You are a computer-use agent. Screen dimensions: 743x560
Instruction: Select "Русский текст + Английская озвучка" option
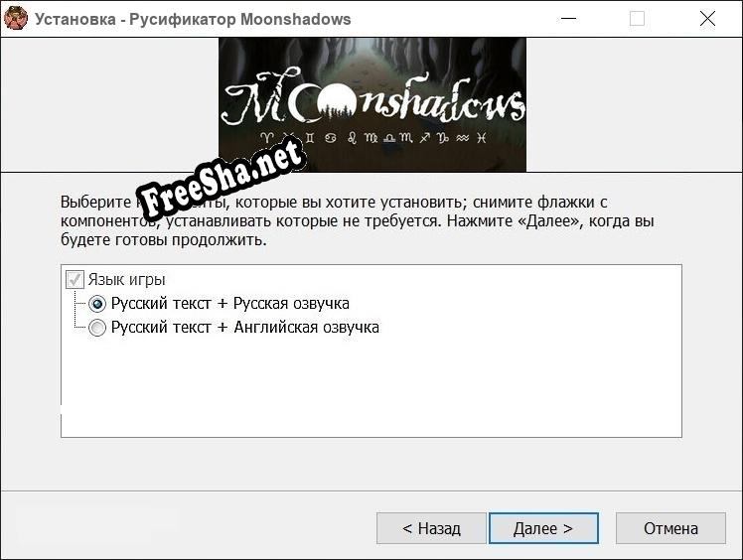click(x=97, y=328)
